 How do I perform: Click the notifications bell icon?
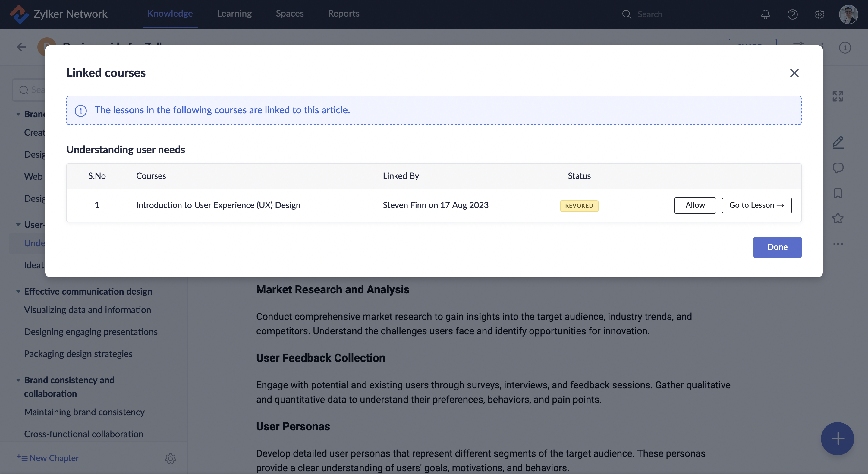[765, 14]
